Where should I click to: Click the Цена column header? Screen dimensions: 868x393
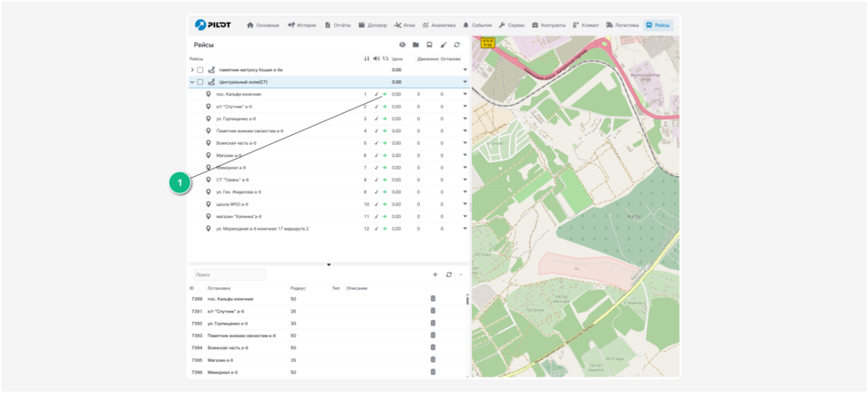click(397, 58)
